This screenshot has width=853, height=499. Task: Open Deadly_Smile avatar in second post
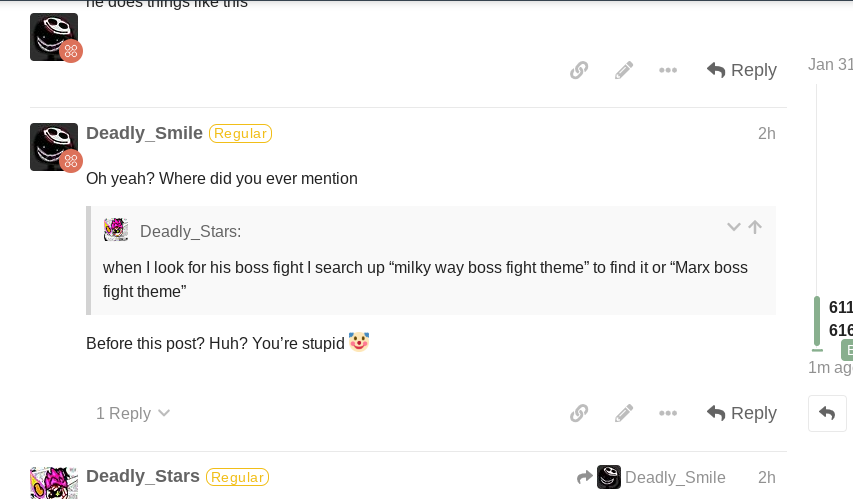coord(54,147)
